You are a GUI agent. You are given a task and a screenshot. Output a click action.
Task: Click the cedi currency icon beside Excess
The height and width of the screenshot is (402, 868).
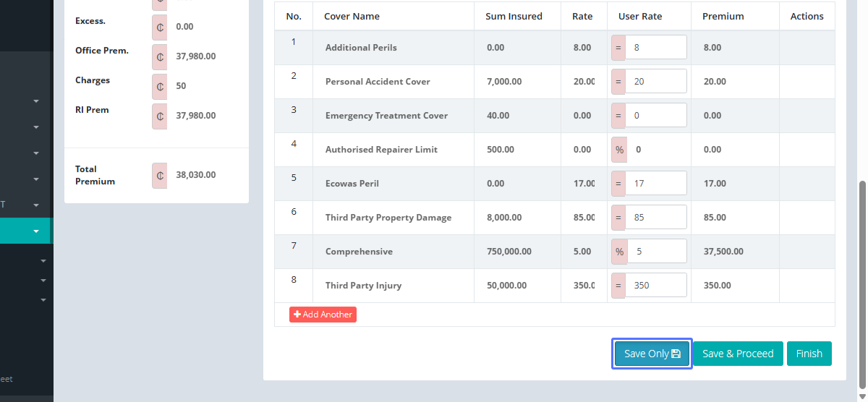tap(159, 27)
